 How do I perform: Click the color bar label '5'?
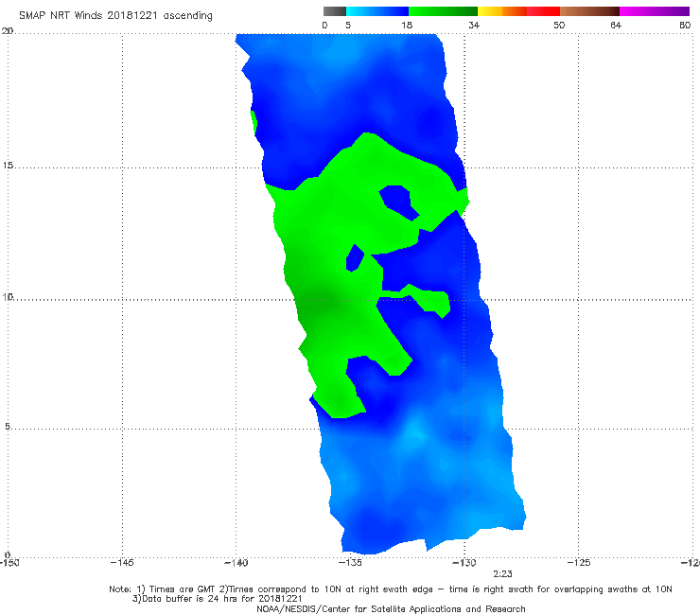tap(348, 25)
